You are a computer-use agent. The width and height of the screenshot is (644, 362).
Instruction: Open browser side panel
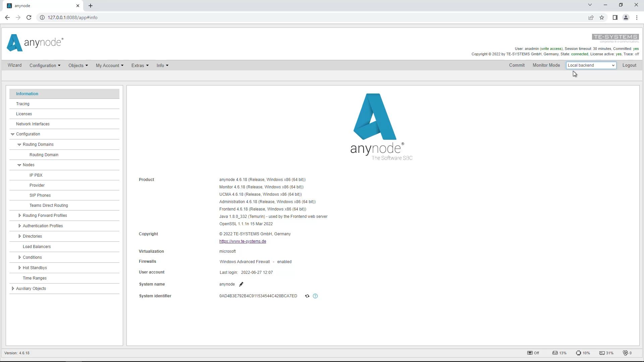(x=615, y=17)
